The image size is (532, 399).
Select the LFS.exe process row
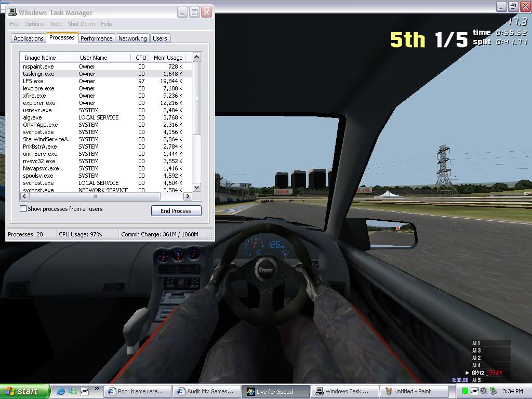coord(106,81)
